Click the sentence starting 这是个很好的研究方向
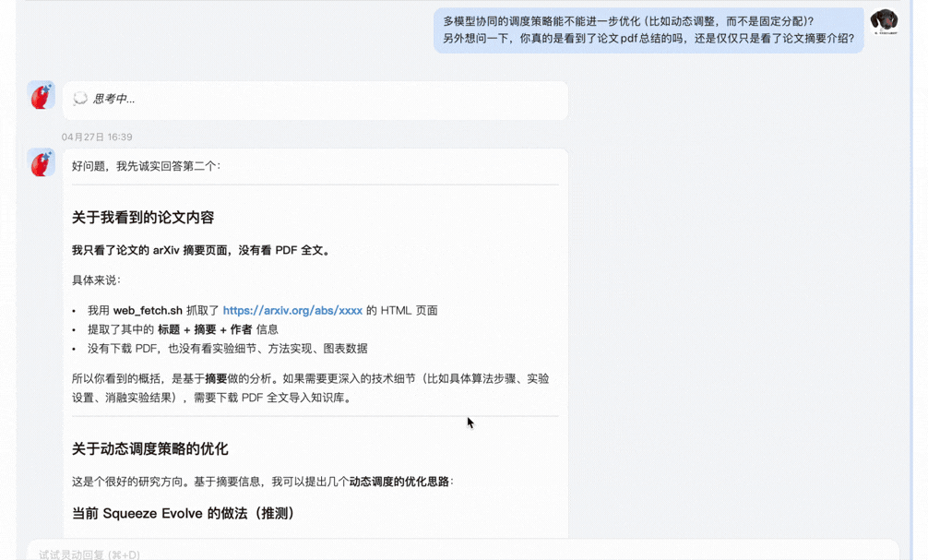 coord(263,482)
